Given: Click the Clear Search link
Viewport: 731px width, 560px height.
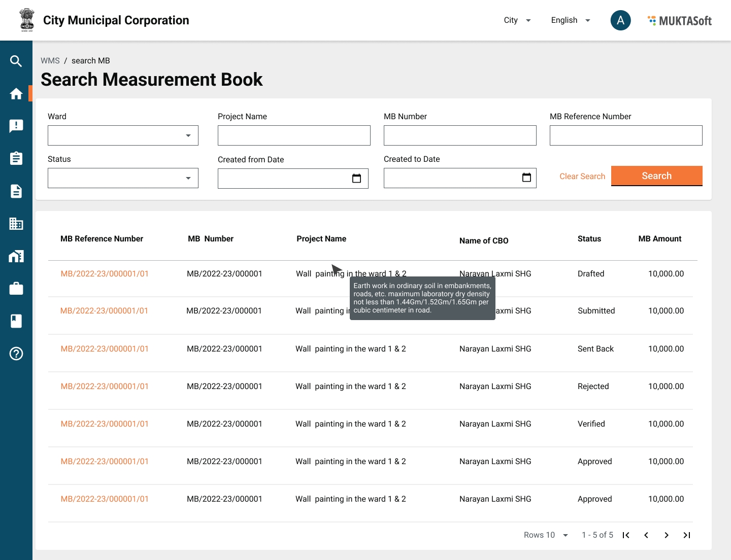Looking at the screenshot, I should click(582, 177).
